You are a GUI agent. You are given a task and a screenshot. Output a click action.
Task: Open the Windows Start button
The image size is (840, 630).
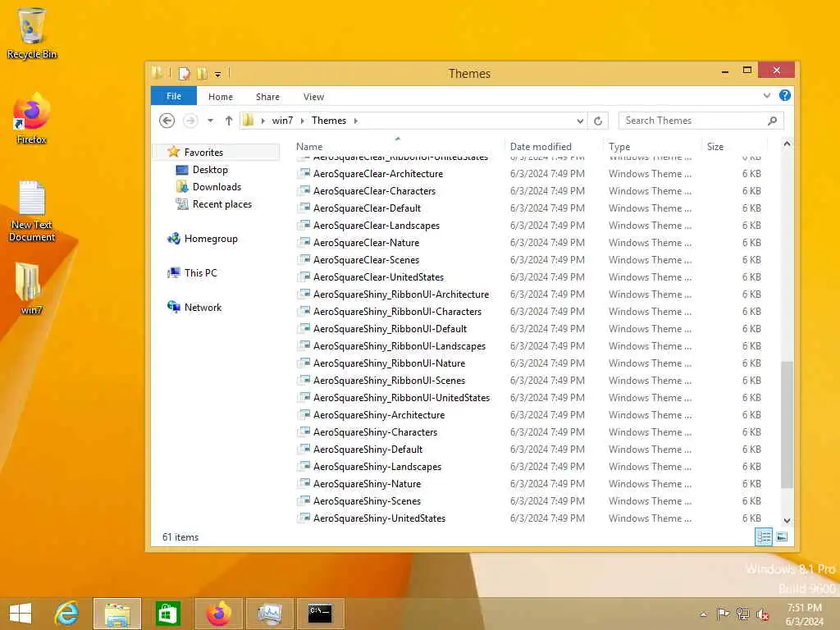(21, 614)
